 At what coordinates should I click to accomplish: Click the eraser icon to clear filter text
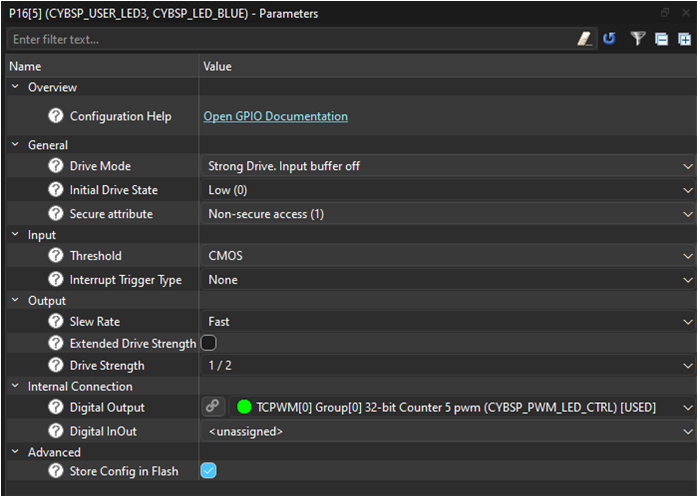coord(585,39)
